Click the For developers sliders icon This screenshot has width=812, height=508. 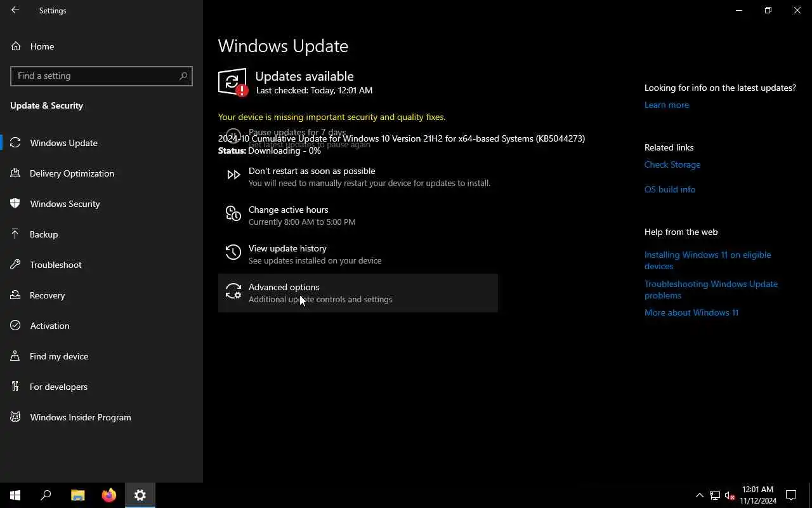(16, 387)
